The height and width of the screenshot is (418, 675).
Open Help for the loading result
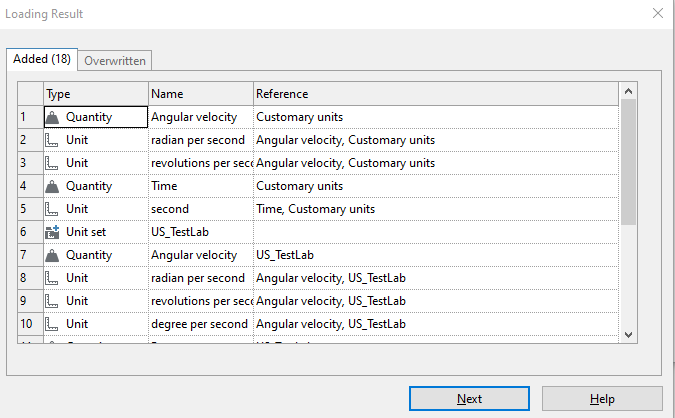[x=602, y=398]
